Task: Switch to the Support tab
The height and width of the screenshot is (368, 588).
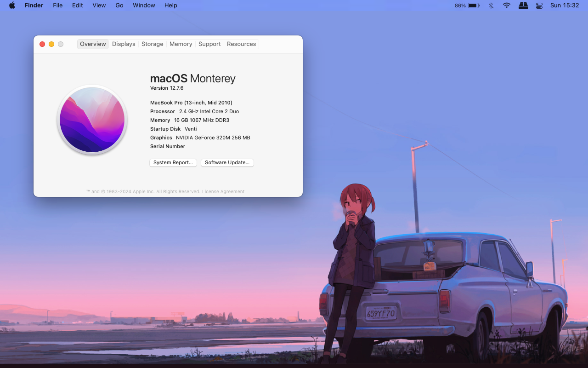Action: point(209,44)
